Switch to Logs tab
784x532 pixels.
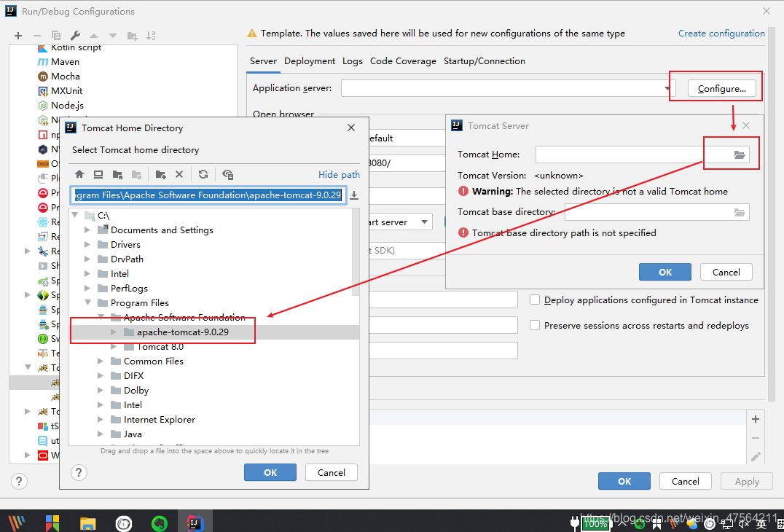(353, 61)
